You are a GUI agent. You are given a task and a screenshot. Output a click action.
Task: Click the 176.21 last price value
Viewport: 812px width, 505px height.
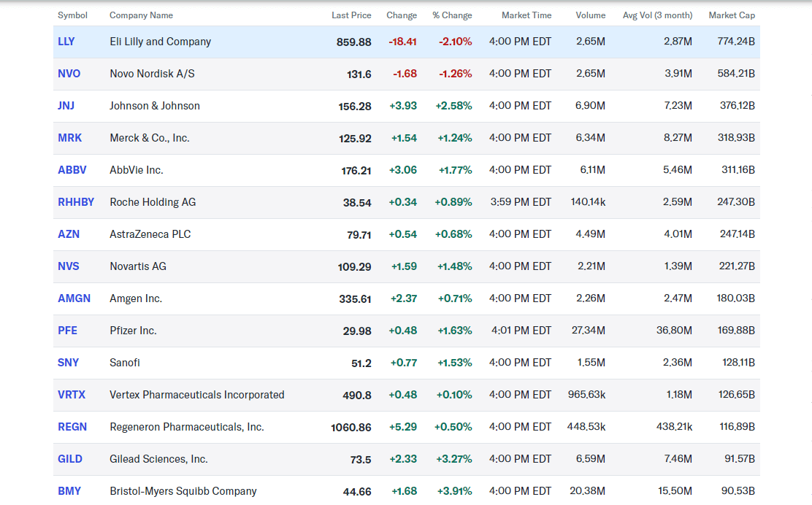click(x=356, y=170)
